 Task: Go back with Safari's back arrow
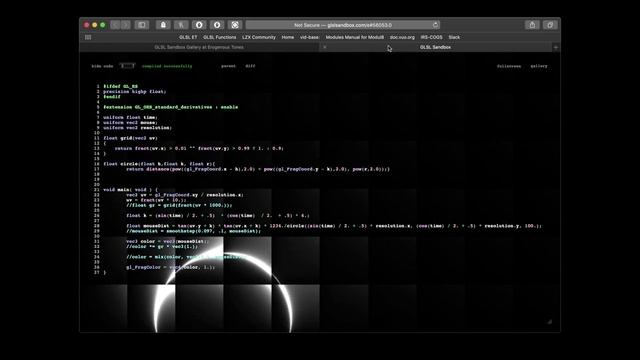coord(116,25)
